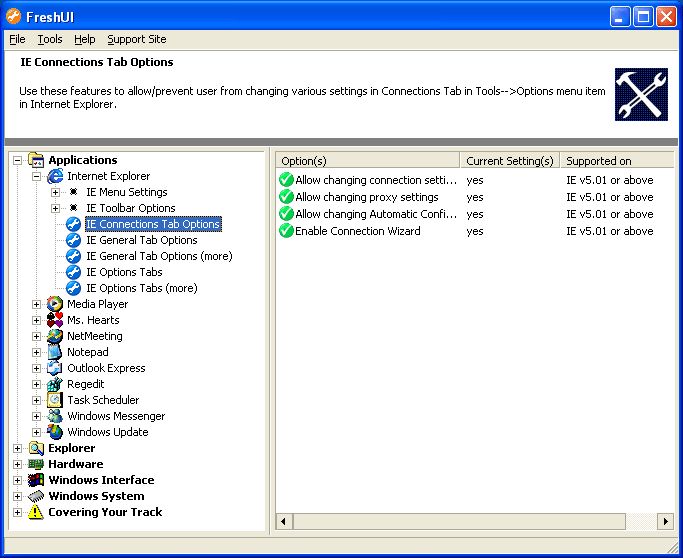Collapse the Applications tree node
Image resolution: width=683 pixels, height=558 pixels.
click(17, 160)
